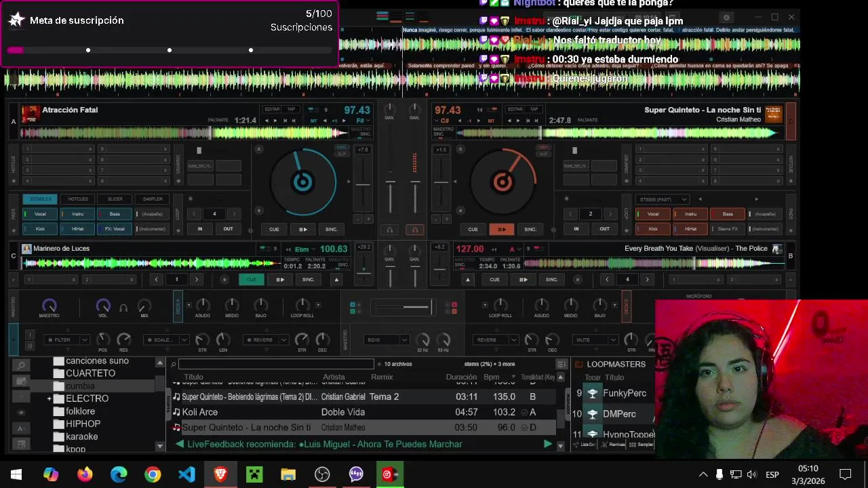Open the F# key dropdown on deck A
868x488 pixels.
[x=362, y=121]
